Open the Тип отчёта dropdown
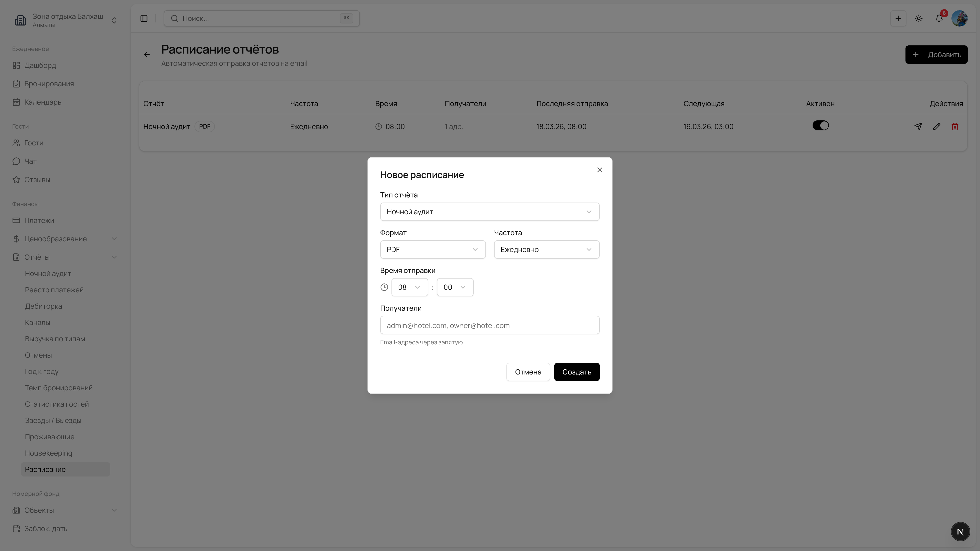 click(x=489, y=212)
